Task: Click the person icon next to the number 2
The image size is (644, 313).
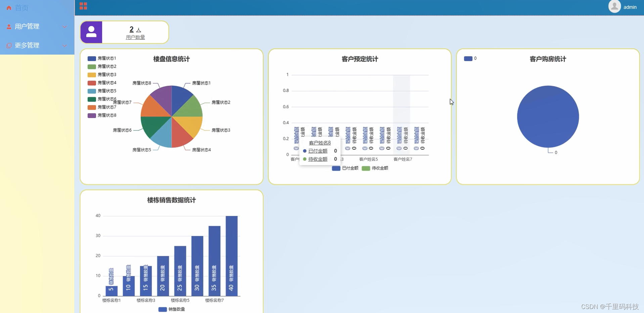Action: tap(139, 30)
